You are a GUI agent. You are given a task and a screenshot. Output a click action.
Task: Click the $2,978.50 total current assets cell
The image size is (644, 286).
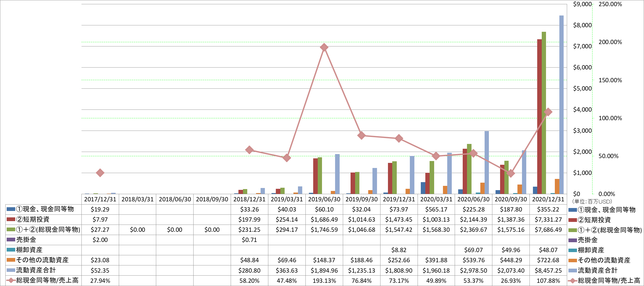point(473,271)
